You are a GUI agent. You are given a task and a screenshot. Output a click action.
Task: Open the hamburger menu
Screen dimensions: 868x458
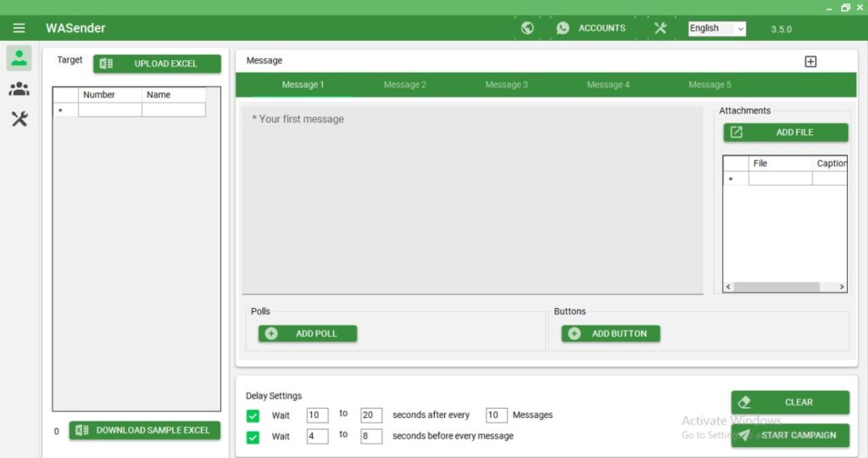[19, 28]
